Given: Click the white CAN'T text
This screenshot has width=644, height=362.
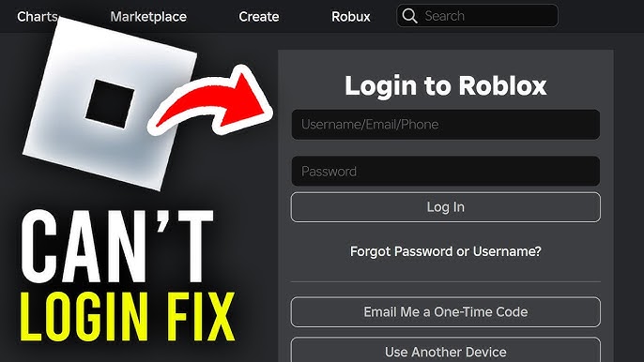Looking at the screenshot, I should pos(117,247).
